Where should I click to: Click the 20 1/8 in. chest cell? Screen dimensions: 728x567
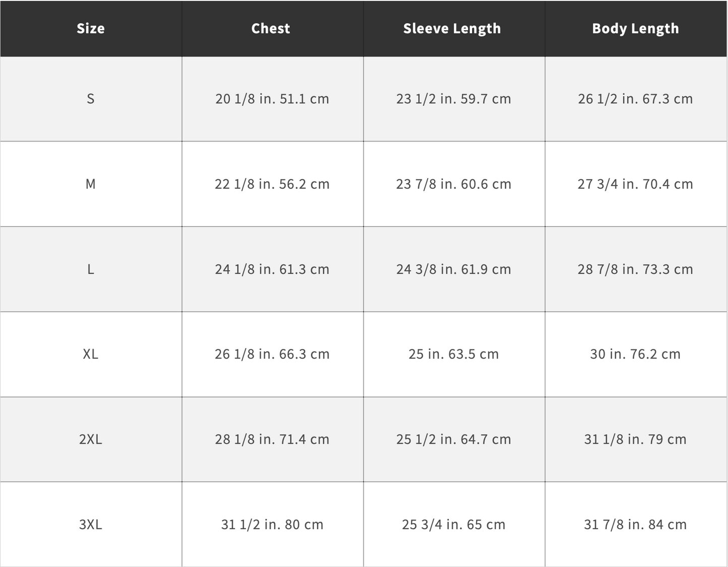pos(272,99)
